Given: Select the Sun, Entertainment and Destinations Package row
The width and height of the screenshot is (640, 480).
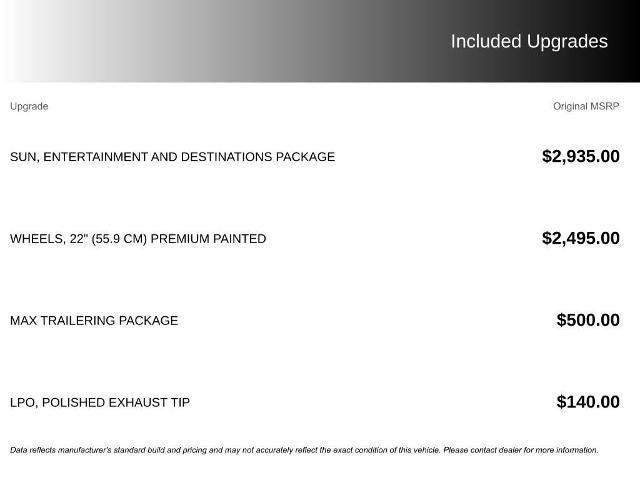Looking at the screenshot, I should click(x=172, y=157).
